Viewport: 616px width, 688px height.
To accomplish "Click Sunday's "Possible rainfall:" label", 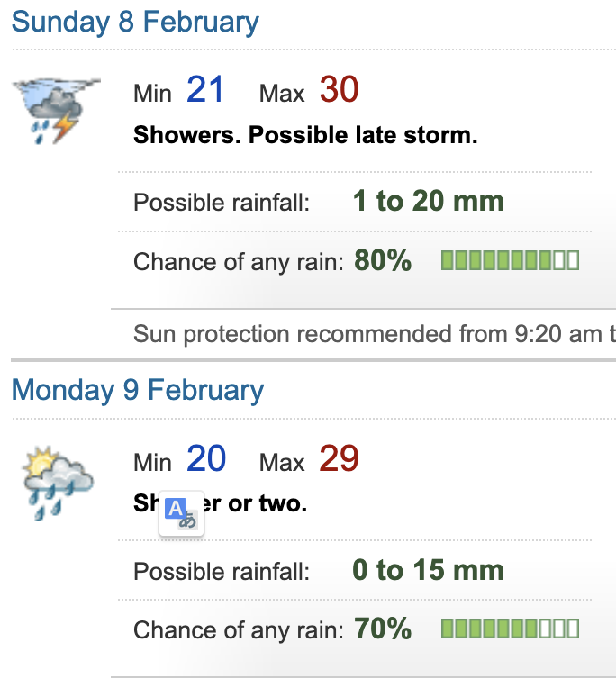I will (x=222, y=203).
